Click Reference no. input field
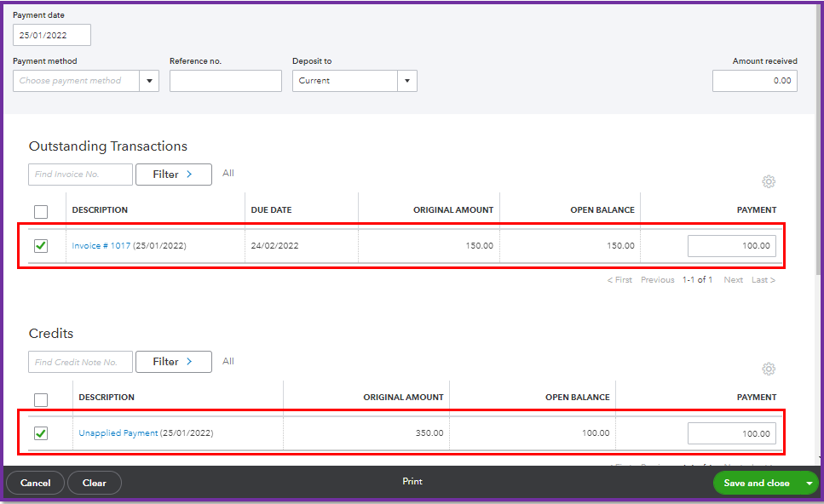 point(226,81)
